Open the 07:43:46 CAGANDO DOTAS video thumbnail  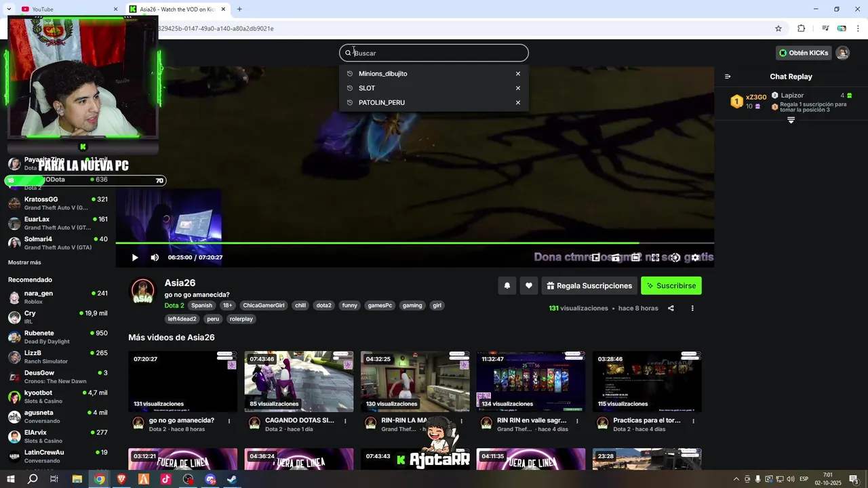point(299,382)
